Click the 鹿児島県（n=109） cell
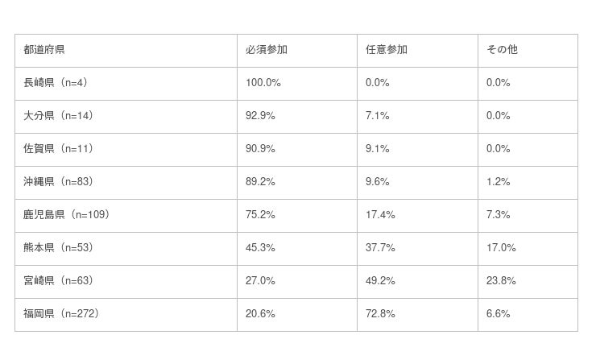This screenshot has width=596, height=364. point(66,215)
